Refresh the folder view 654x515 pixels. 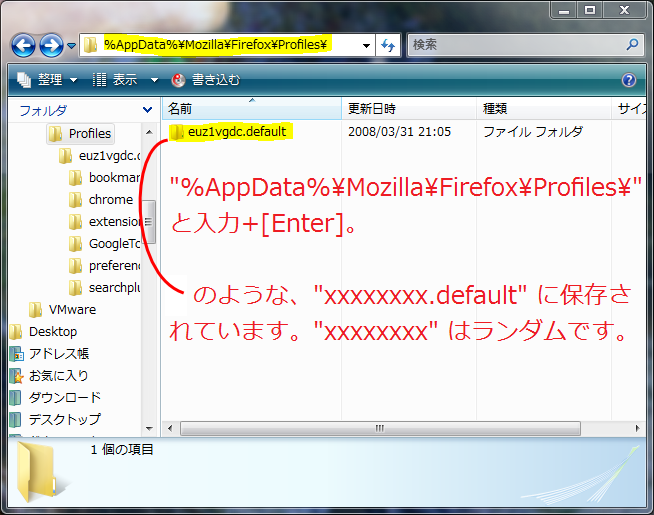pos(388,45)
